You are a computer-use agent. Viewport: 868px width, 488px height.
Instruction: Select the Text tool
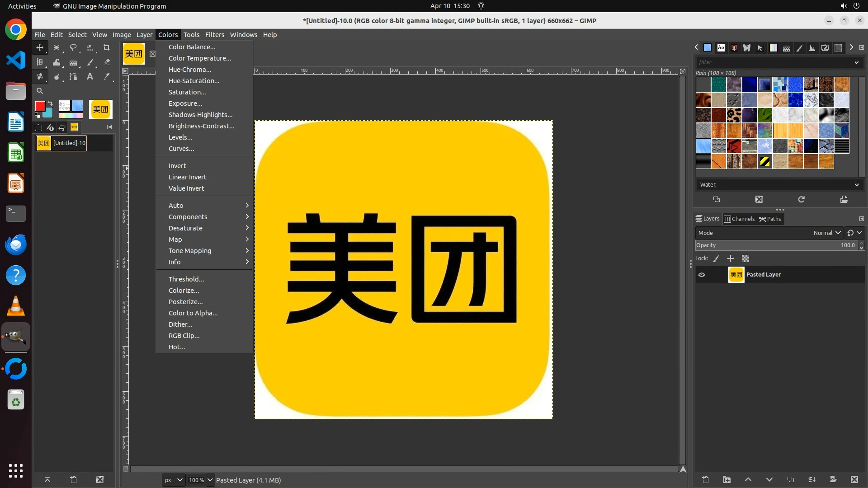coord(90,77)
